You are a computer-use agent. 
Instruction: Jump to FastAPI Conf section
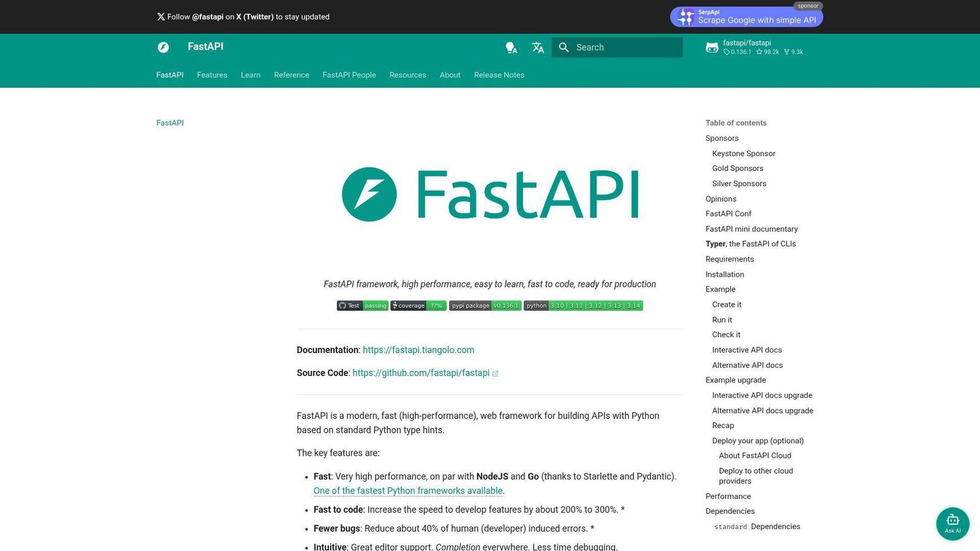pyautogui.click(x=728, y=214)
